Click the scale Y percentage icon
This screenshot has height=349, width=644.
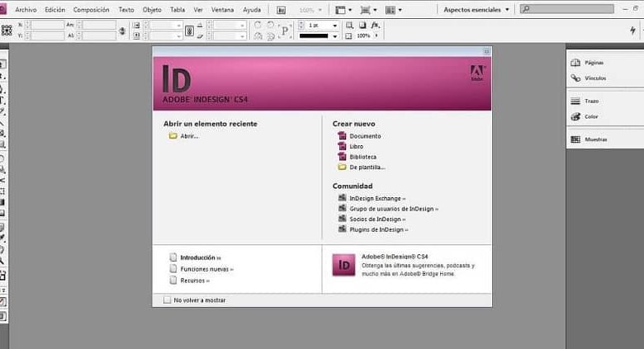click(136, 36)
